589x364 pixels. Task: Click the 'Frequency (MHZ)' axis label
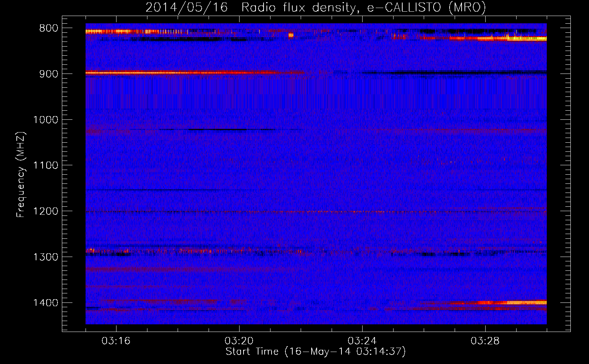[21, 175]
